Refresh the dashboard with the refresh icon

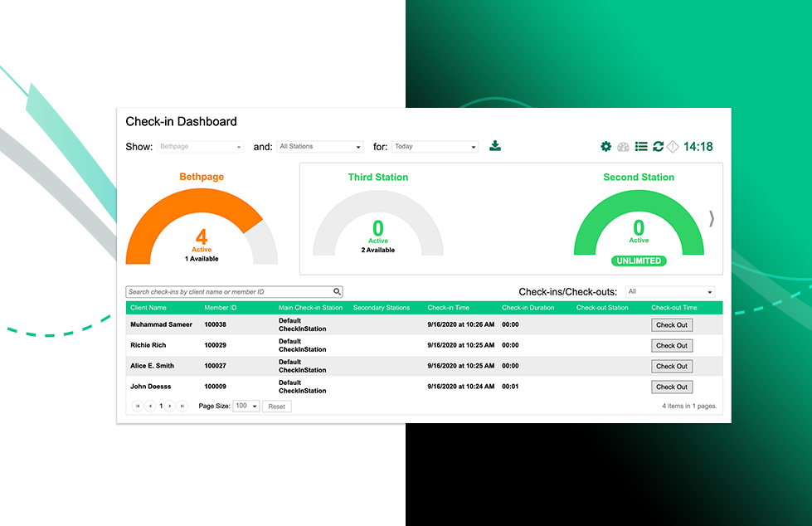tap(658, 146)
